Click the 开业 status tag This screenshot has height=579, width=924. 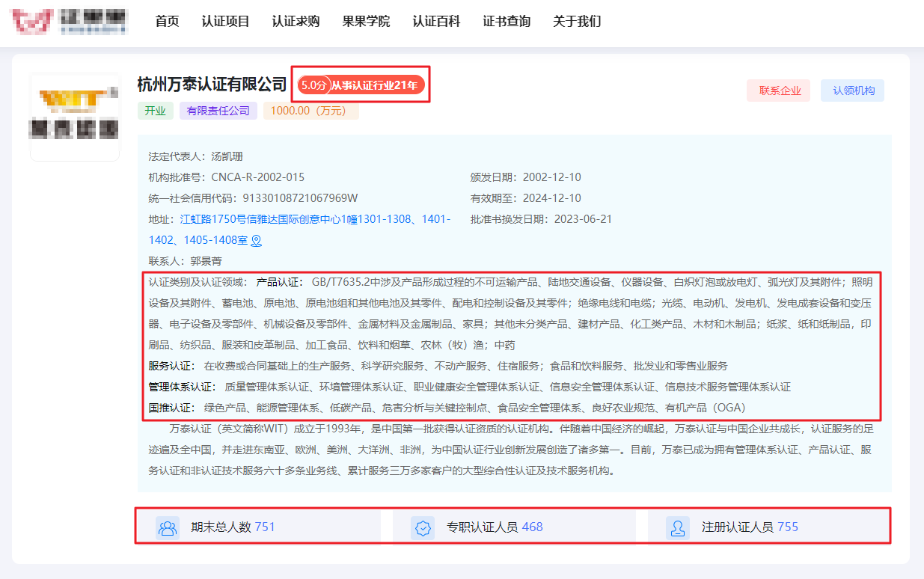(155, 111)
